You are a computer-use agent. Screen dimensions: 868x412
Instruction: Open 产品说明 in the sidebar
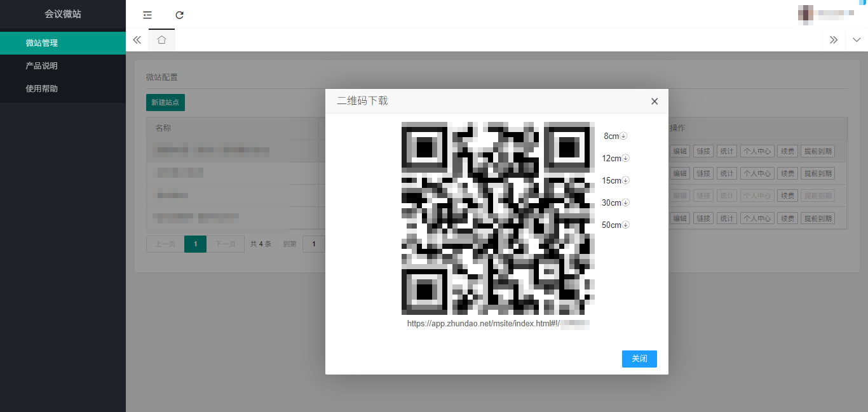(42, 66)
